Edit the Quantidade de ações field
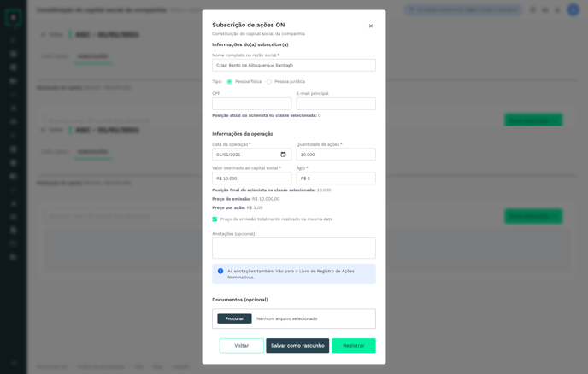Viewport: 588px width, 374px height. pos(336,155)
